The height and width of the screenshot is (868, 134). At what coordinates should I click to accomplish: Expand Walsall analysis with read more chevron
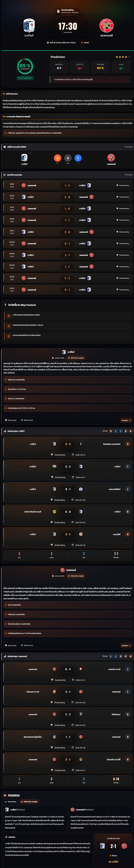[126, 646]
